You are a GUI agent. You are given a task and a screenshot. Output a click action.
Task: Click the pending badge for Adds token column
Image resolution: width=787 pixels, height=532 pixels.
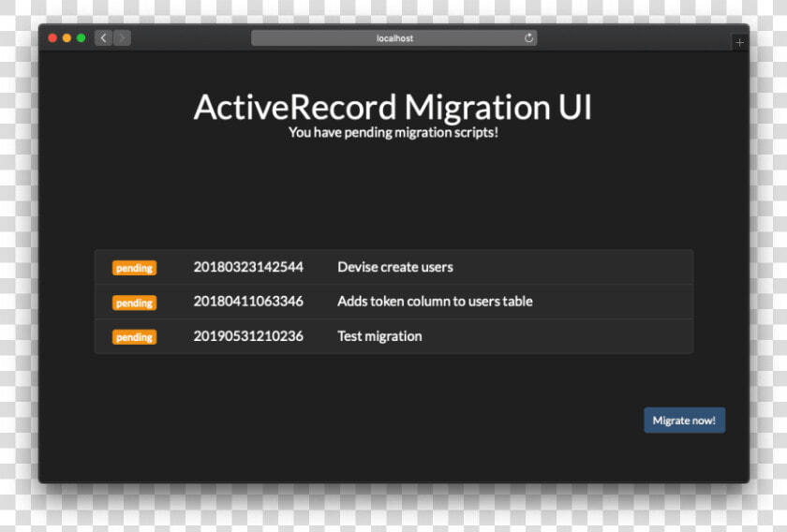pyautogui.click(x=134, y=303)
